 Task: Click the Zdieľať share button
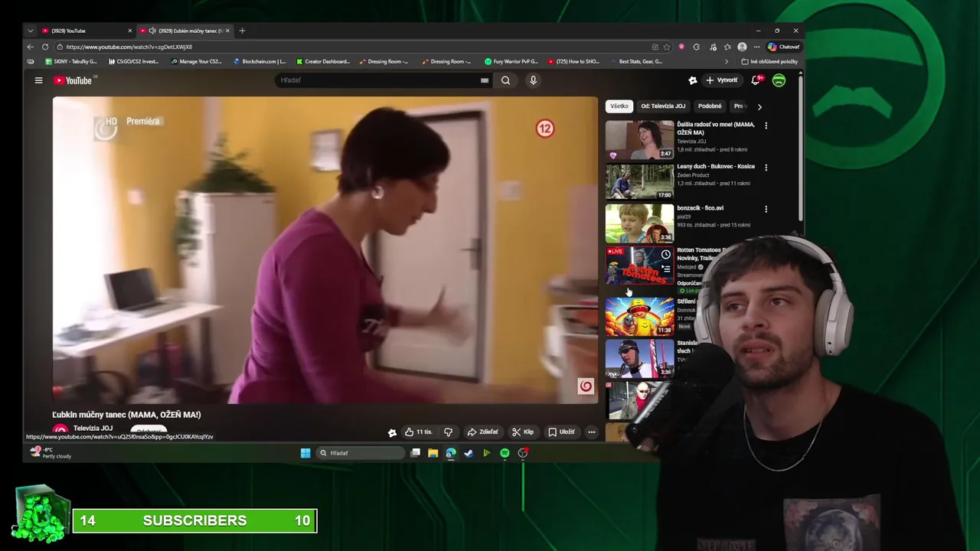click(x=483, y=432)
